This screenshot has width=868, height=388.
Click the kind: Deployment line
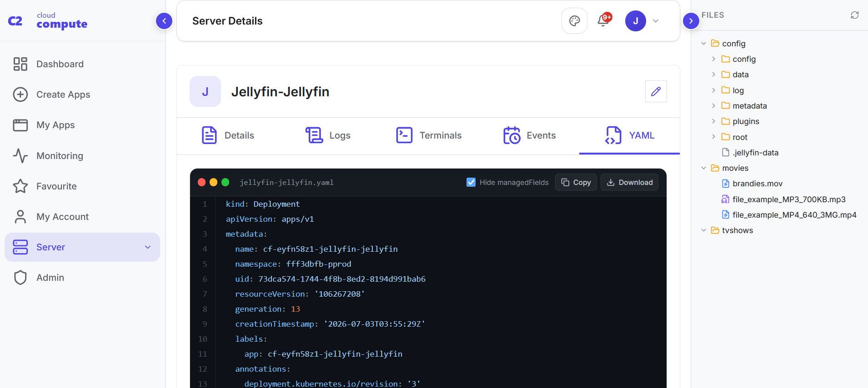click(x=263, y=204)
